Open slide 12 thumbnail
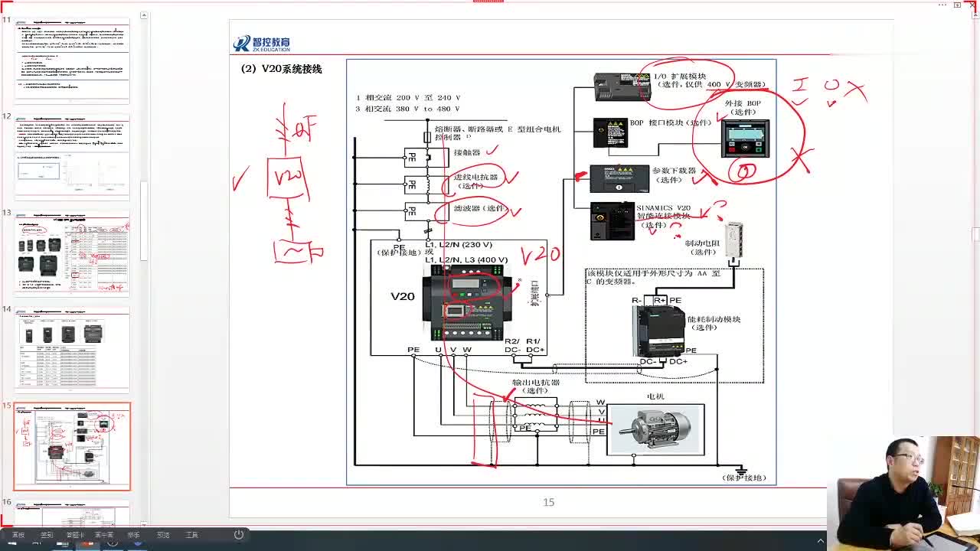980x551 pixels. [72, 157]
